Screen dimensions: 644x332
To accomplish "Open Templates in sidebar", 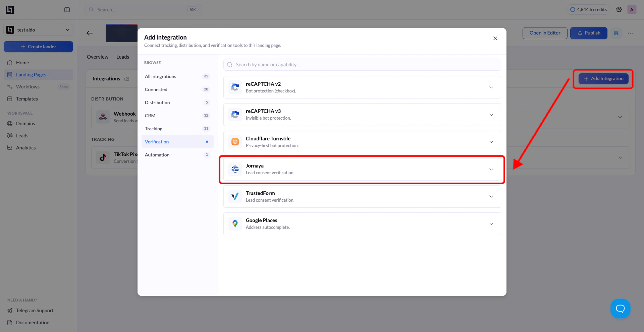I will pos(39,99).
